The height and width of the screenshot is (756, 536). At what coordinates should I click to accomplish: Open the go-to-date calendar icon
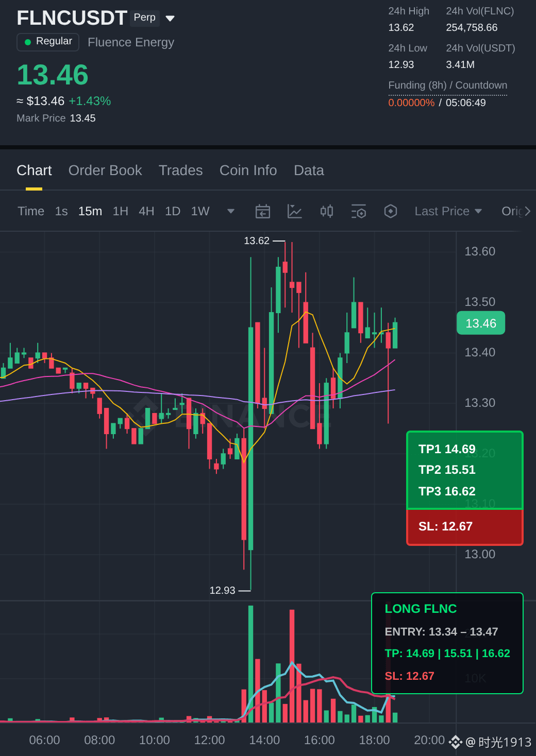click(x=263, y=211)
